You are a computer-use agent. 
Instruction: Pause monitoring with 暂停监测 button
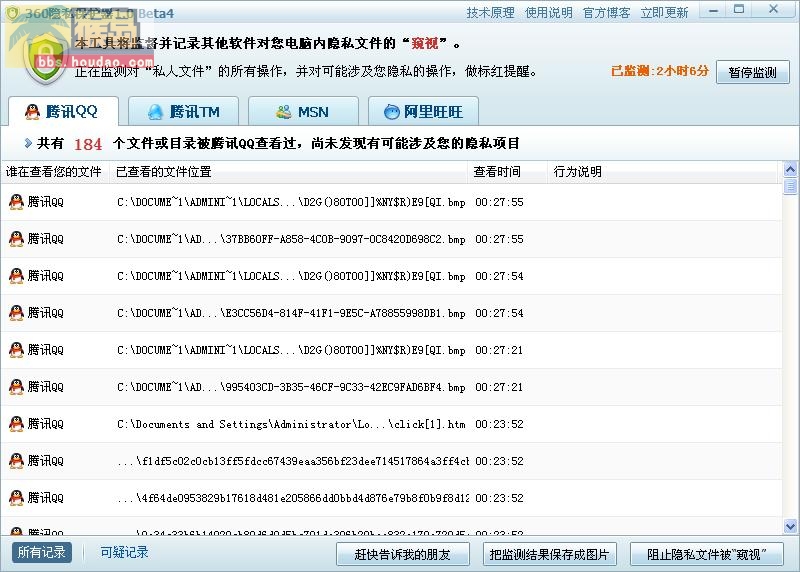pos(753,72)
